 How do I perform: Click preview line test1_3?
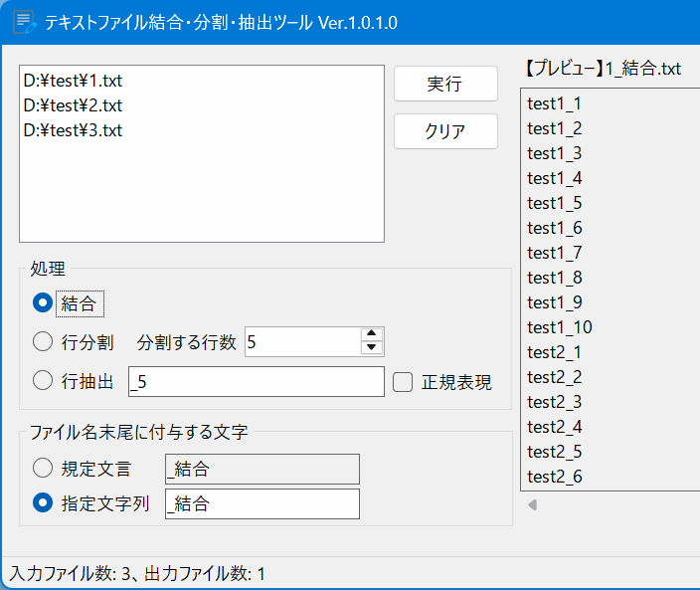(x=555, y=153)
